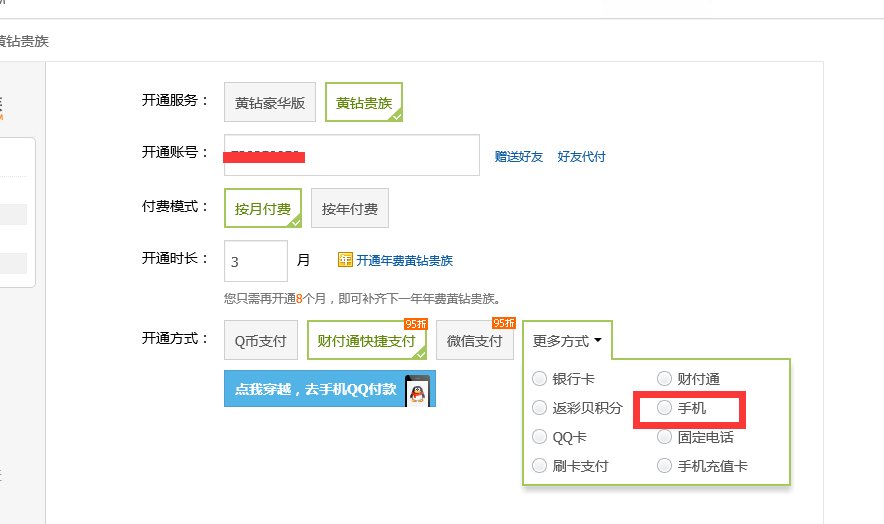The image size is (884, 524).
Task: Select the 财付通 radio button
Action: 665,378
